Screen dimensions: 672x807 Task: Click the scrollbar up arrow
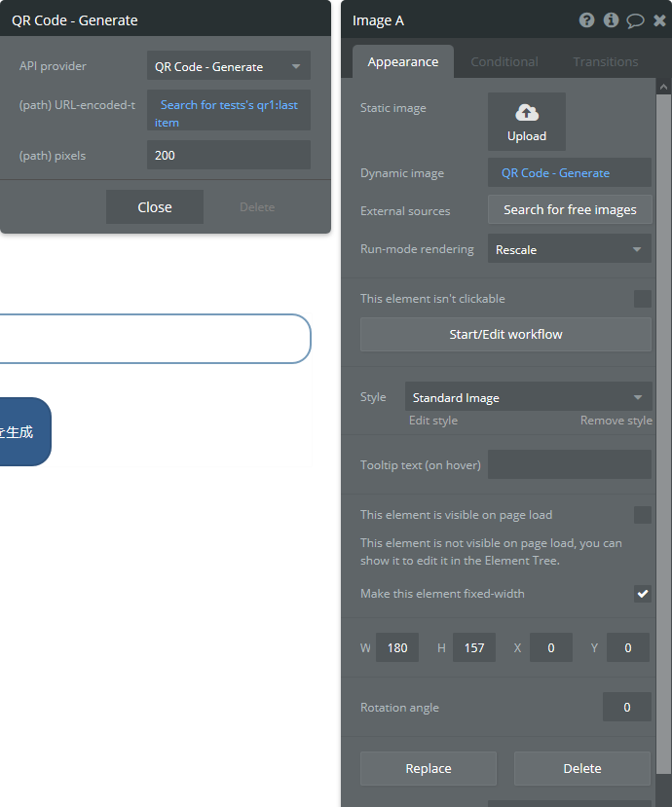click(x=664, y=87)
